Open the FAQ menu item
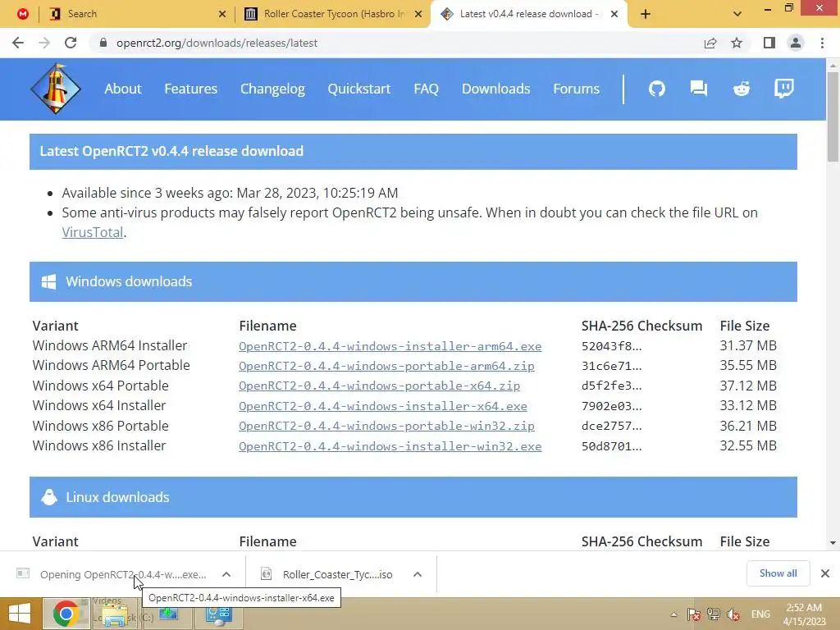The image size is (840, 630). (426, 89)
